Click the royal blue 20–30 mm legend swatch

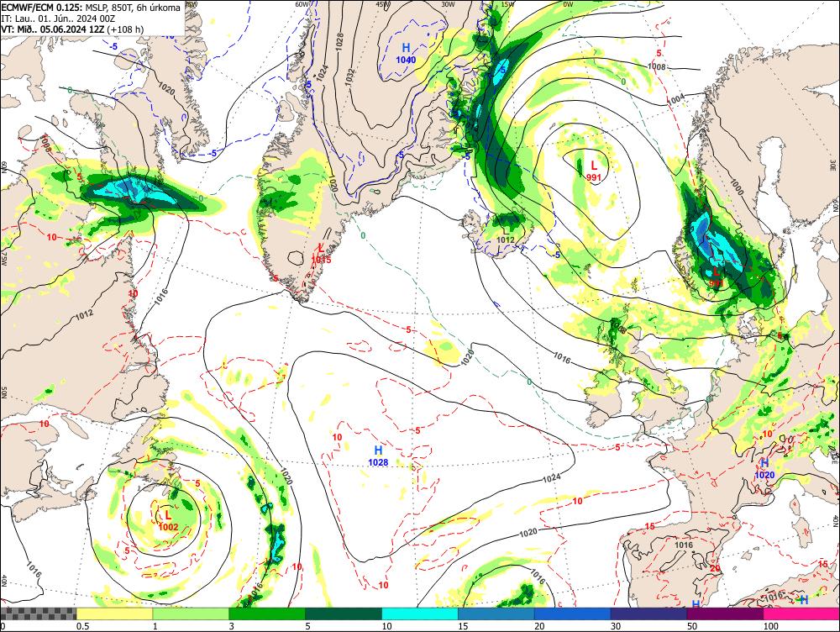(x=573, y=614)
